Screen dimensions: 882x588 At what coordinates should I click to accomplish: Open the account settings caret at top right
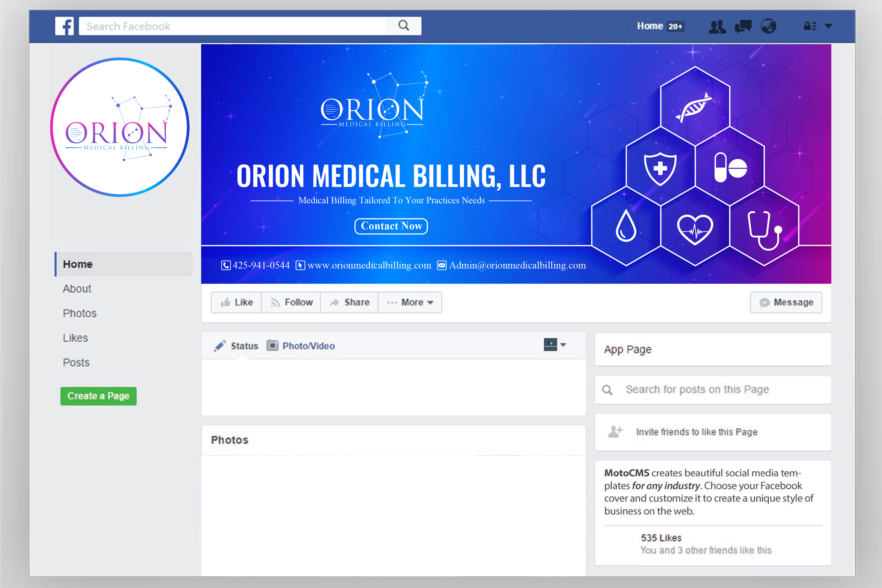point(828,26)
